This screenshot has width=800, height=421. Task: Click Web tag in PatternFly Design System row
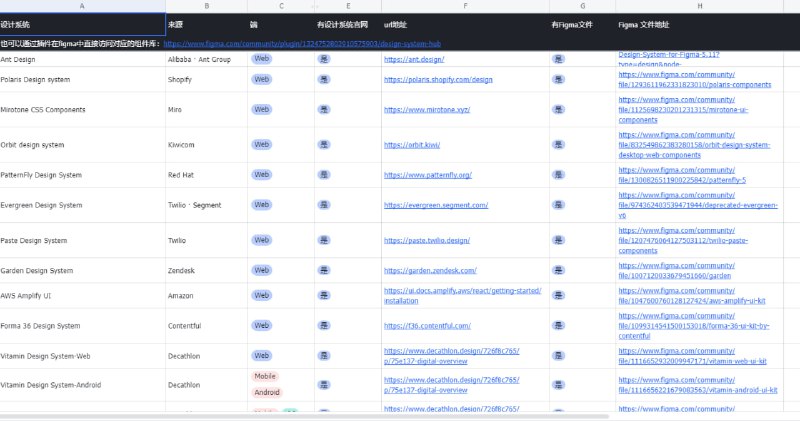click(261, 175)
